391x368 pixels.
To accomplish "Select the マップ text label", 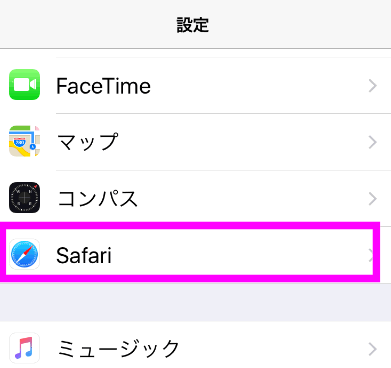I will click(x=88, y=142).
